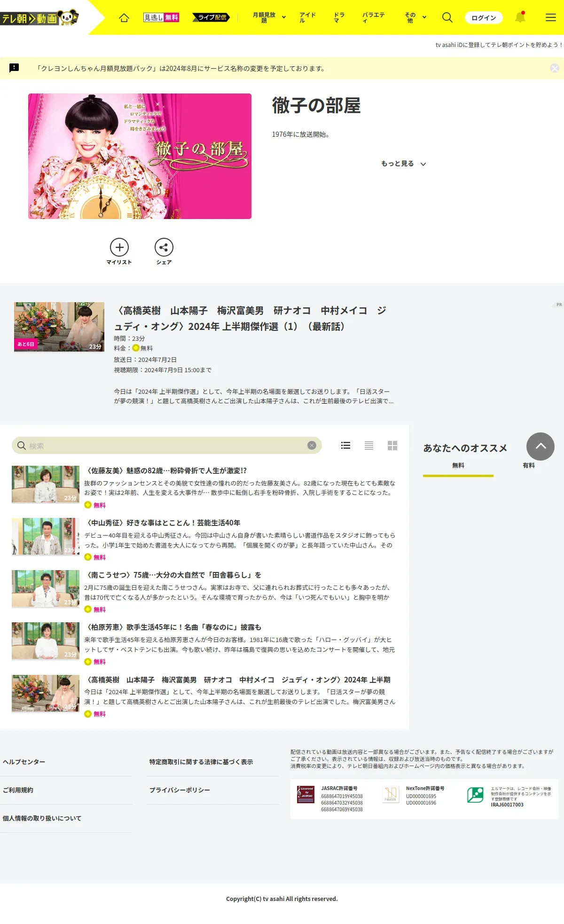Open the 中山秀征 episode thumbnail
Screen dimensions: 564x924
coord(46,537)
